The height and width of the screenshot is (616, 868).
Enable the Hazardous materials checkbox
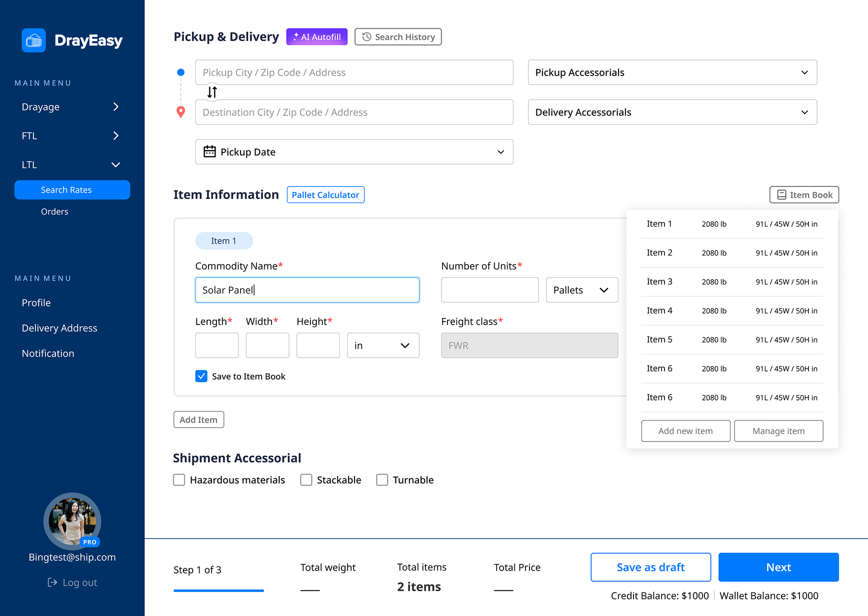[179, 480]
